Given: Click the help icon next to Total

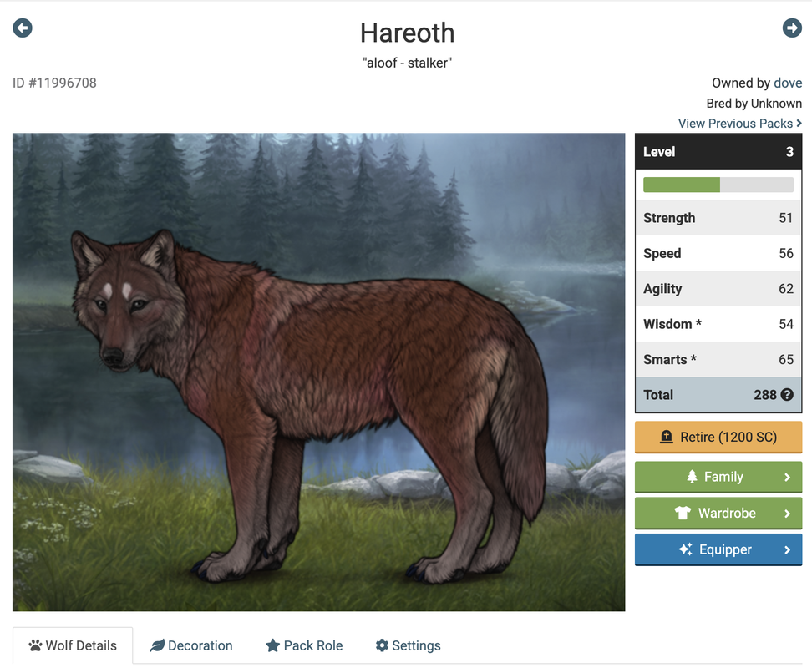Looking at the screenshot, I should tap(787, 395).
